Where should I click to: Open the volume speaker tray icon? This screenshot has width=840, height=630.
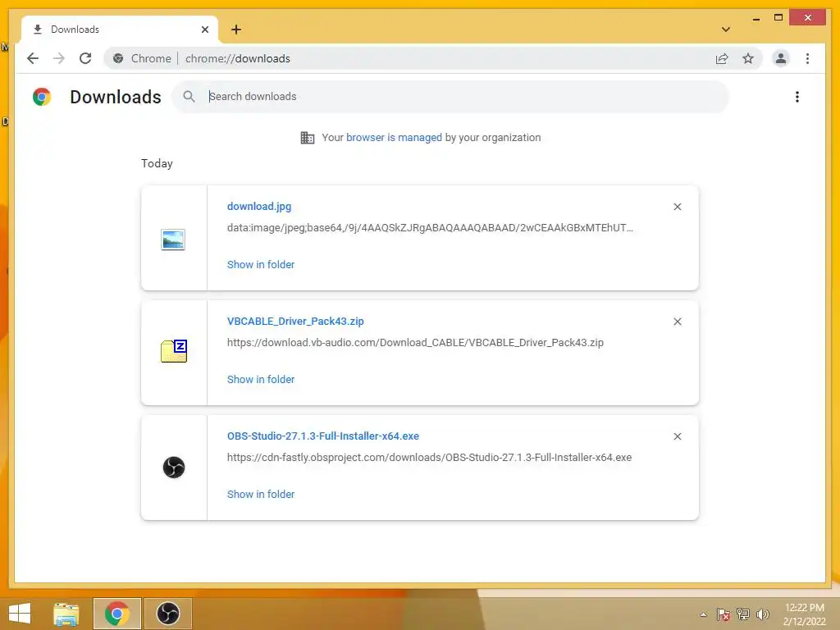click(763, 614)
